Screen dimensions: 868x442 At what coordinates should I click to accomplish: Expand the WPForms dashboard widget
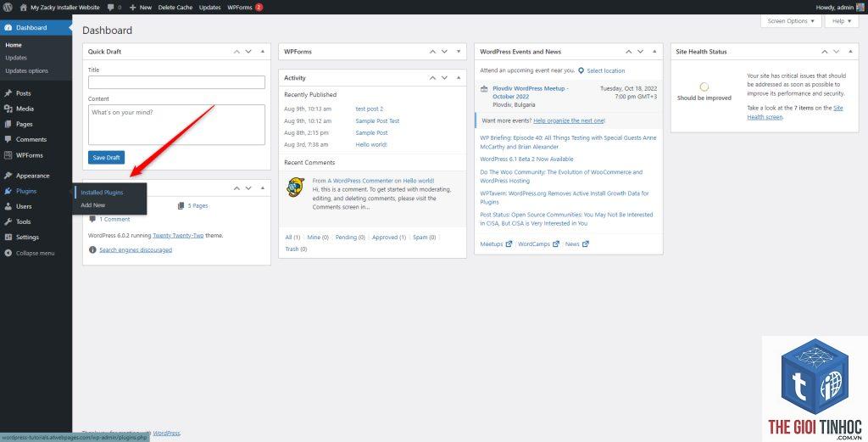coord(459,52)
